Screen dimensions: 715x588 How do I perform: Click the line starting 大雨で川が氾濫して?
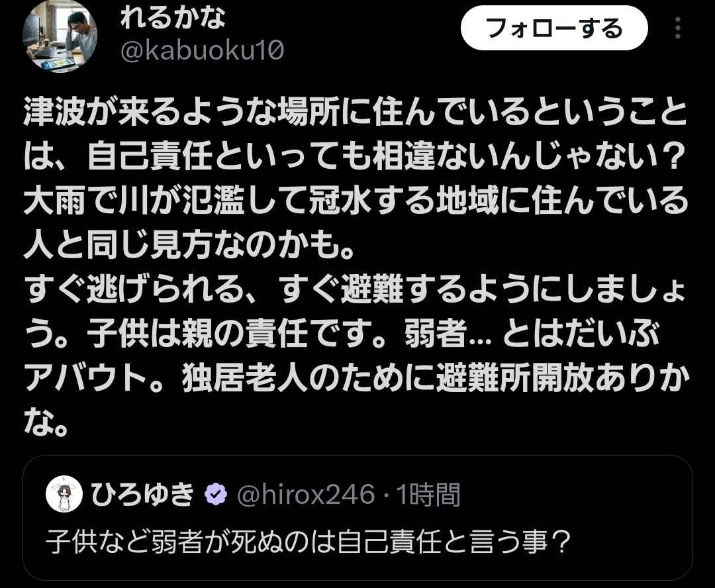(x=356, y=201)
